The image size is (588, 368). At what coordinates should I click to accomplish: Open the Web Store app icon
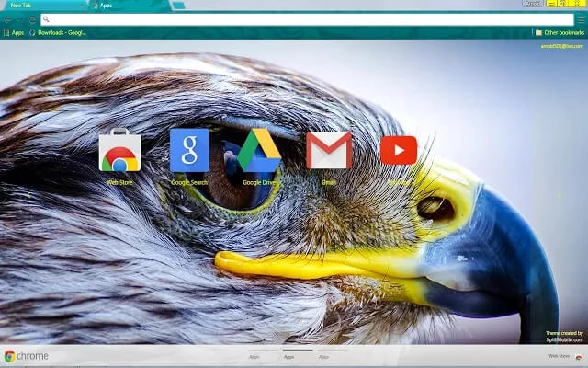[119, 150]
